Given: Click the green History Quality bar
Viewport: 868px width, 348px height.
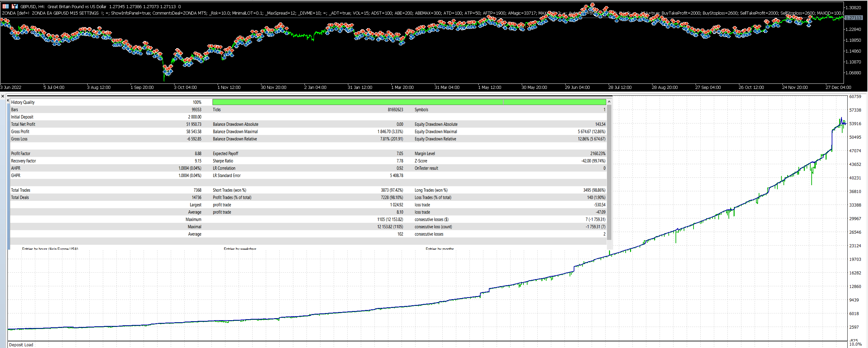Looking at the screenshot, I should pyautogui.click(x=409, y=102).
